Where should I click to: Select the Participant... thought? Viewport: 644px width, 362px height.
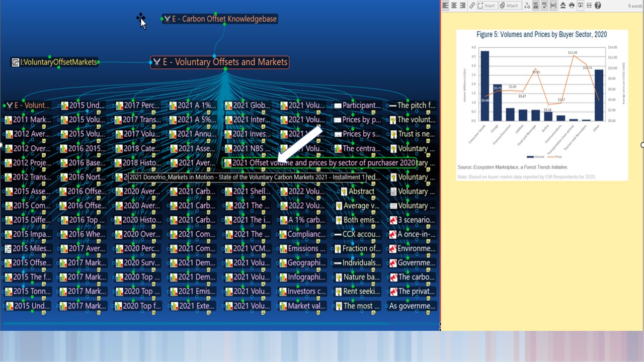pos(357,106)
